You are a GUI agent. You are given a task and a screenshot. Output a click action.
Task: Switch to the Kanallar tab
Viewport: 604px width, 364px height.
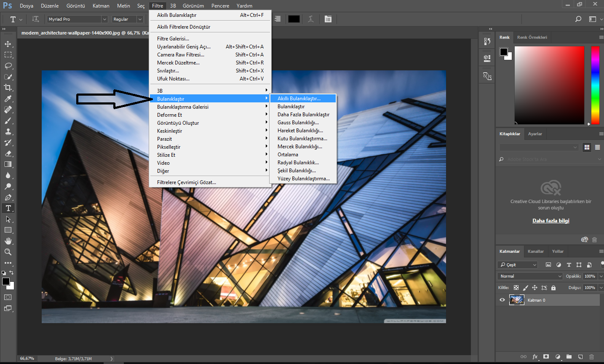[x=536, y=251]
